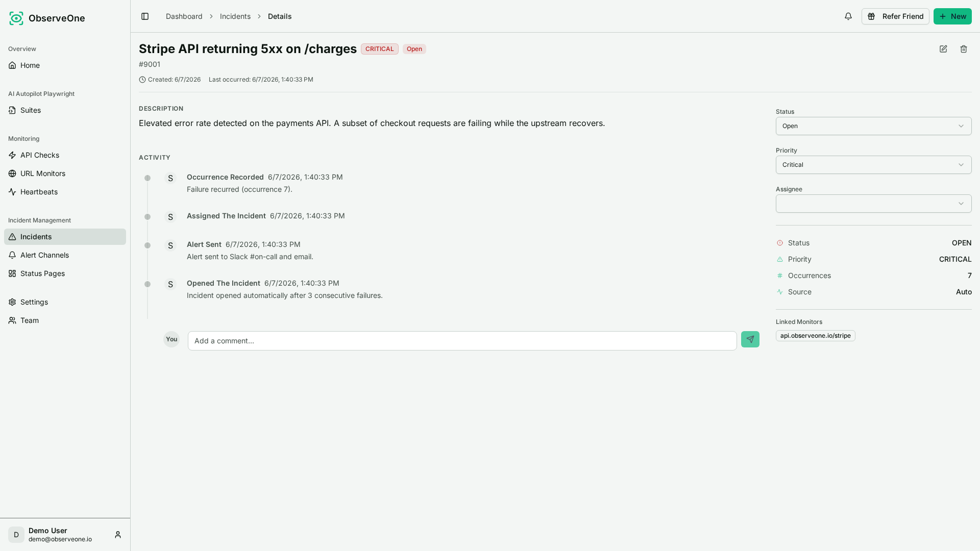Click the Last occurred timestamp
Viewport: 980px width, 551px height.
pos(261,80)
